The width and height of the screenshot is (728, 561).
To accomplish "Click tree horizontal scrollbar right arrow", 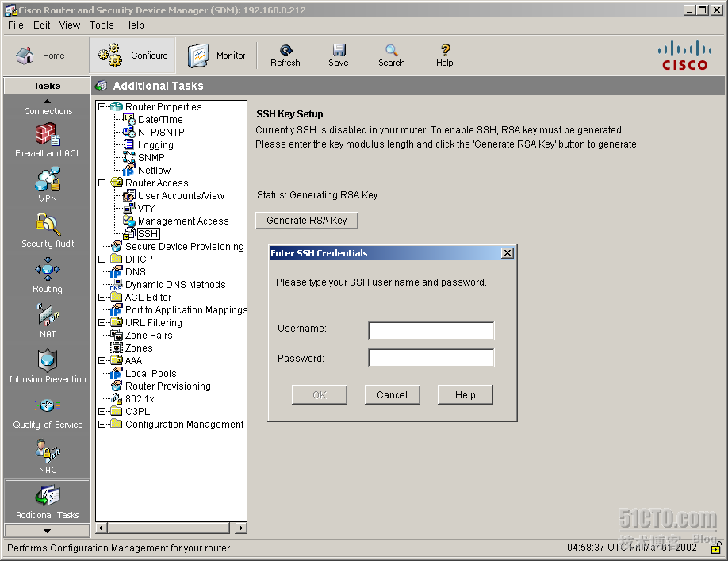I will 241,528.
